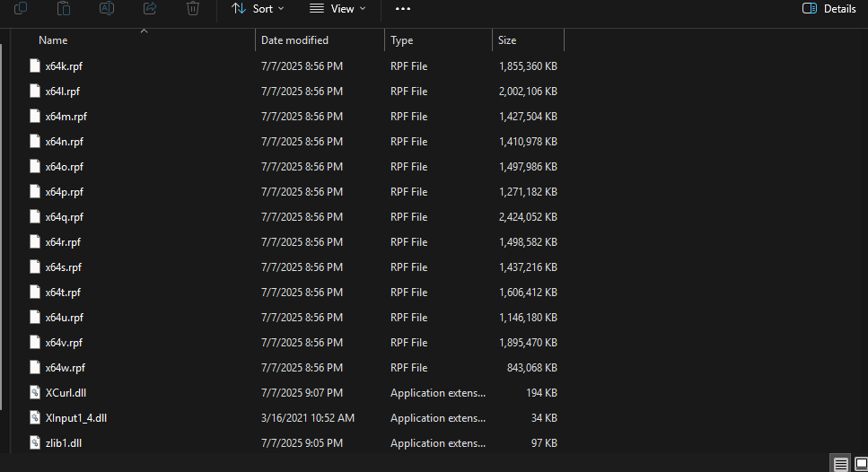Switch to details view layout icon
Viewport: 868px width, 472px height.
coord(841,463)
